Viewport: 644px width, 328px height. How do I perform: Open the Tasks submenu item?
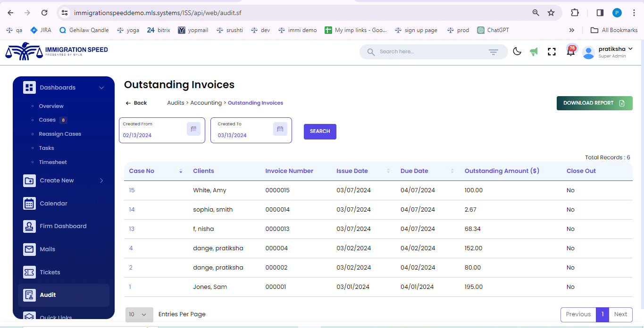pos(46,148)
